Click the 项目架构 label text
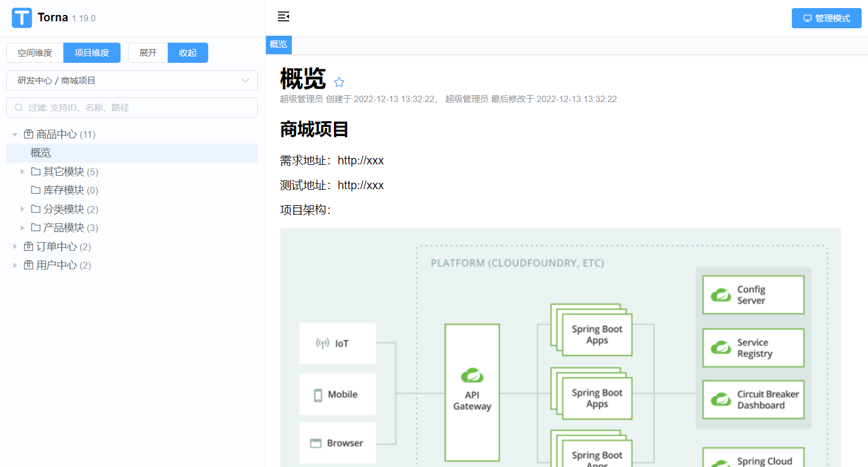 coord(306,210)
